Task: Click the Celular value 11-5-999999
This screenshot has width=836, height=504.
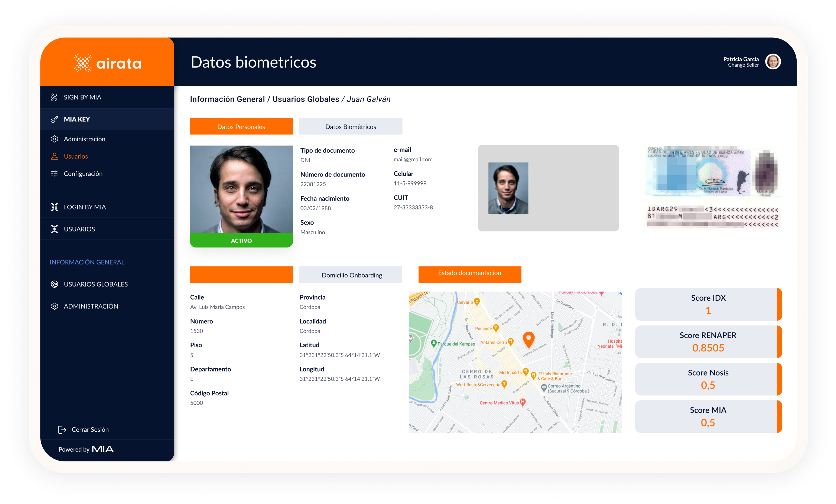Action: [x=410, y=183]
